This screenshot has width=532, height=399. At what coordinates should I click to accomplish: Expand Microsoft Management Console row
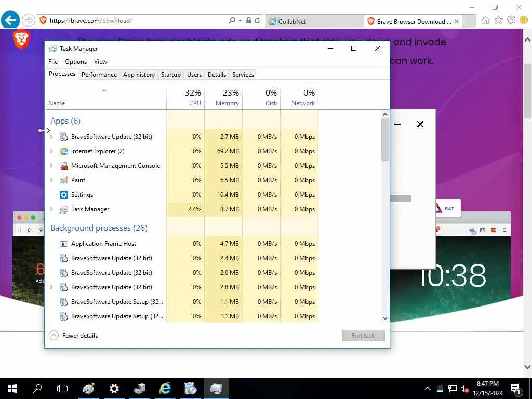pyautogui.click(x=51, y=166)
